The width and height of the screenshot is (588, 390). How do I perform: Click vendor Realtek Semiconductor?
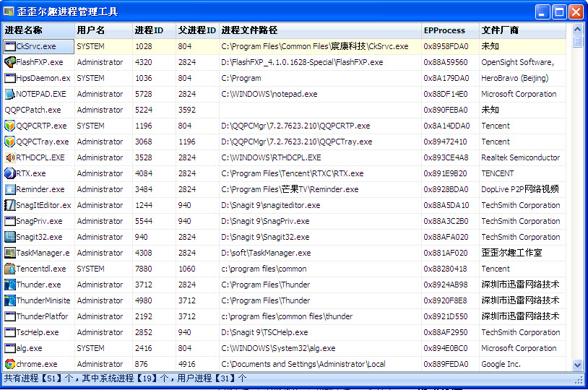point(521,157)
